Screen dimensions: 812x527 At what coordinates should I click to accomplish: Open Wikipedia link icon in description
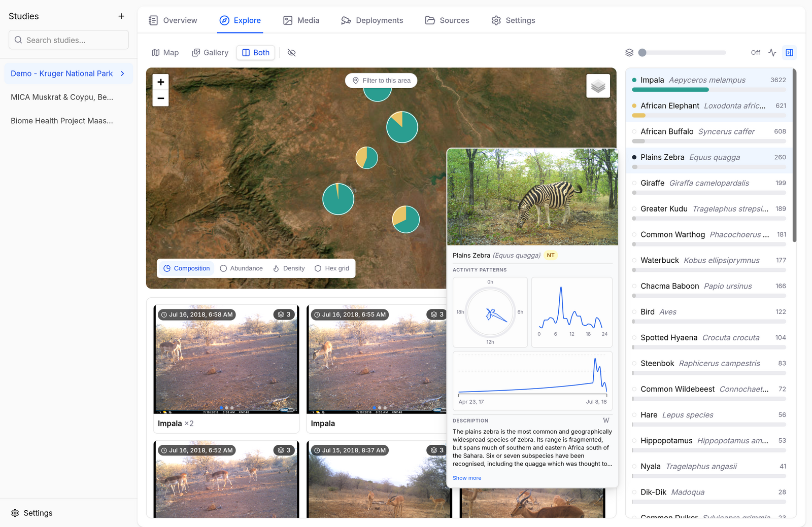click(x=606, y=420)
